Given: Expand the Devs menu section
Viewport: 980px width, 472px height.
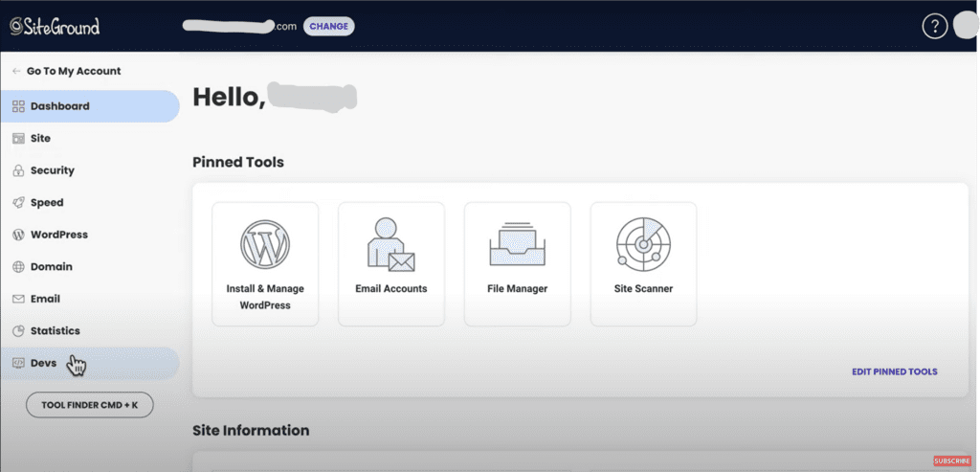Looking at the screenshot, I should (x=89, y=363).
